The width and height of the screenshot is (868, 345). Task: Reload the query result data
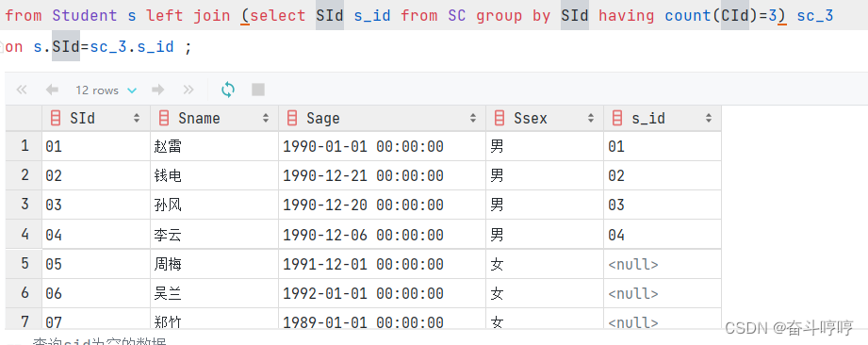pos(227,90)
